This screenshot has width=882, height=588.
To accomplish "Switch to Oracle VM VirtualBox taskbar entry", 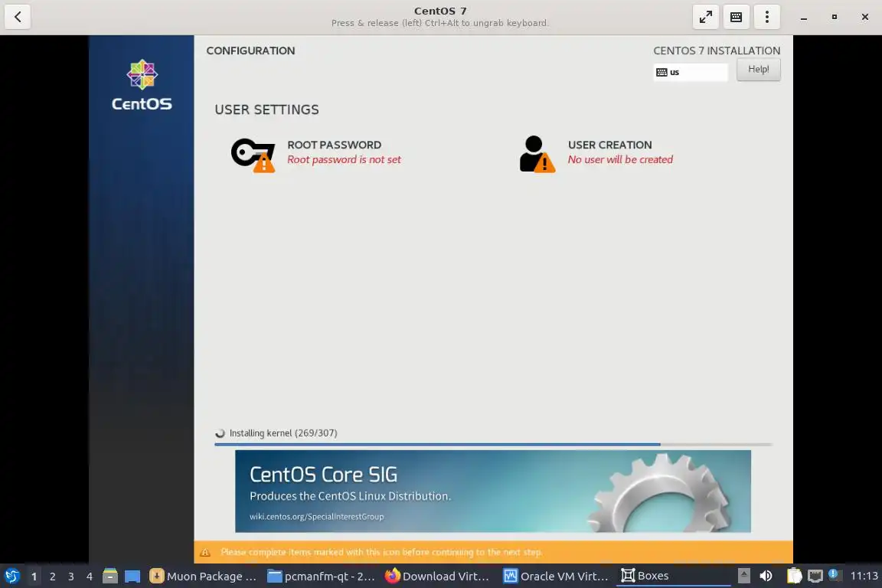I will tap(556, 577).
